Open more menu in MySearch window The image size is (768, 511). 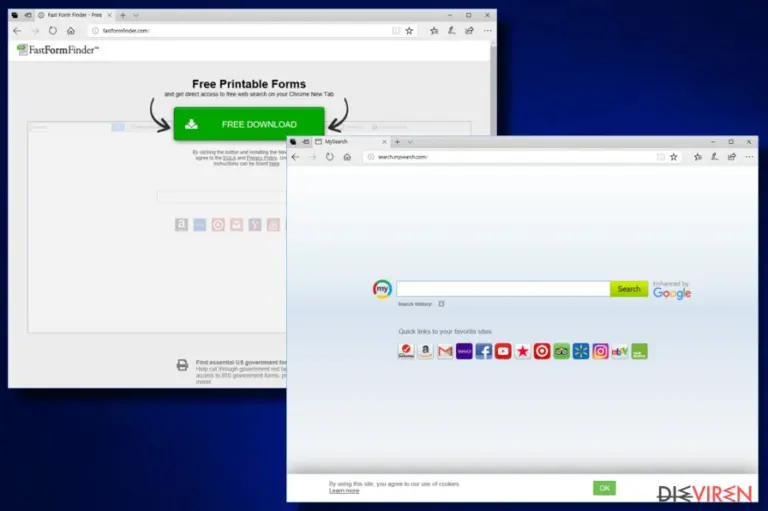[x=749, y=157]
